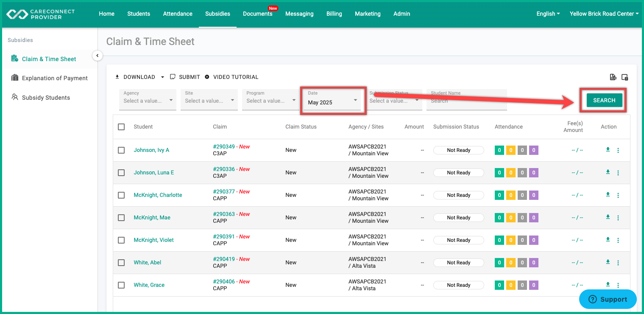Check the box for McKnight, Charlotte

(x=121, y=195)
